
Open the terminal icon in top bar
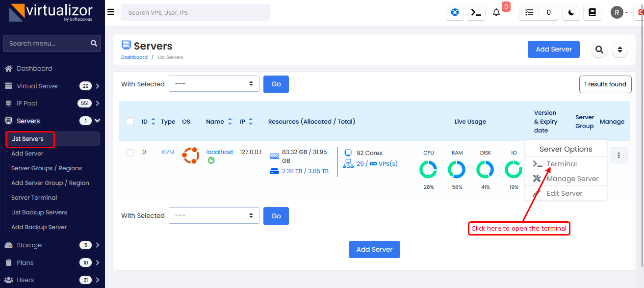click(x=476, y=13)
